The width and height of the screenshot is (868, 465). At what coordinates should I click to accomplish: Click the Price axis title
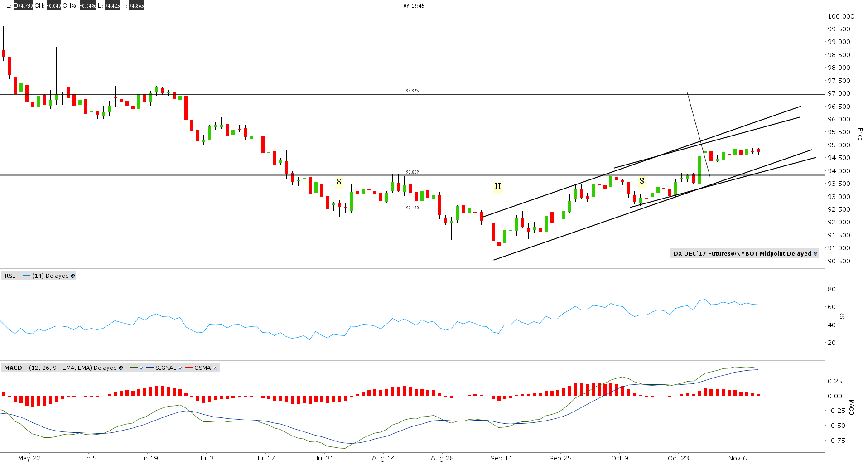(x=860, y=134)
